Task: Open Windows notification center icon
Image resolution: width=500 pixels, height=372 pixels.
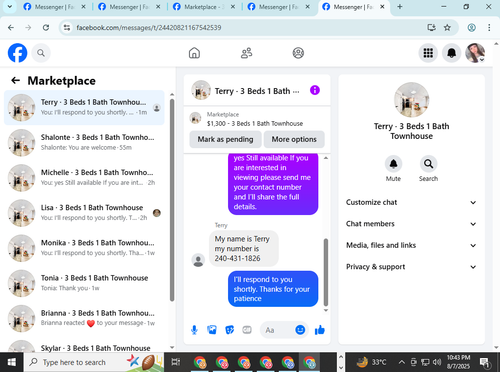Action: pyautogui.click(x=484, y=362)
